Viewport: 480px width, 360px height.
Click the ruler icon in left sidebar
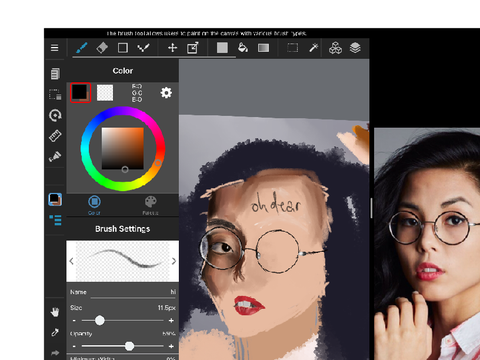pos(55,136)
